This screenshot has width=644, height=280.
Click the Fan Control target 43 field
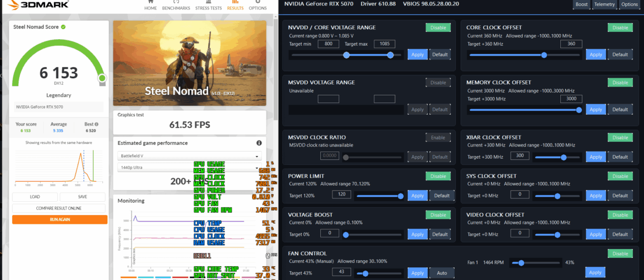341,272
